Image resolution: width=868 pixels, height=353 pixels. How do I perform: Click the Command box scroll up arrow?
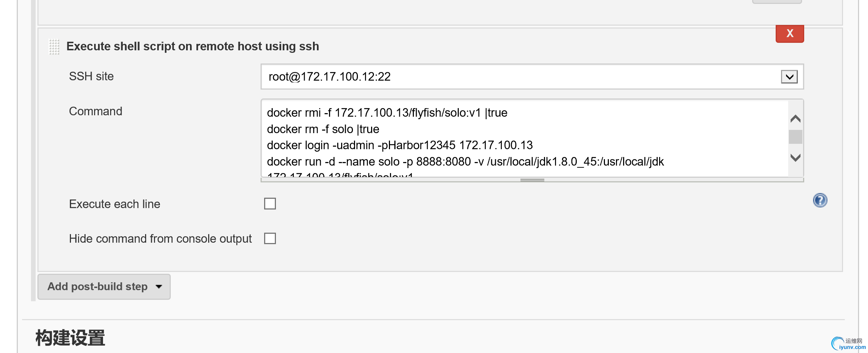pyautogui.click(x=795, y=118)
